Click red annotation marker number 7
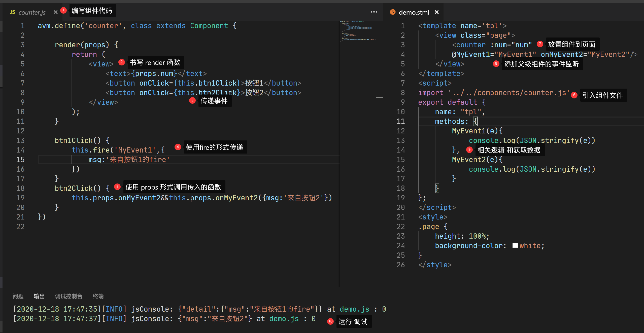The width and height of the screenshot is (644, 333). click(x=540, y=44)
